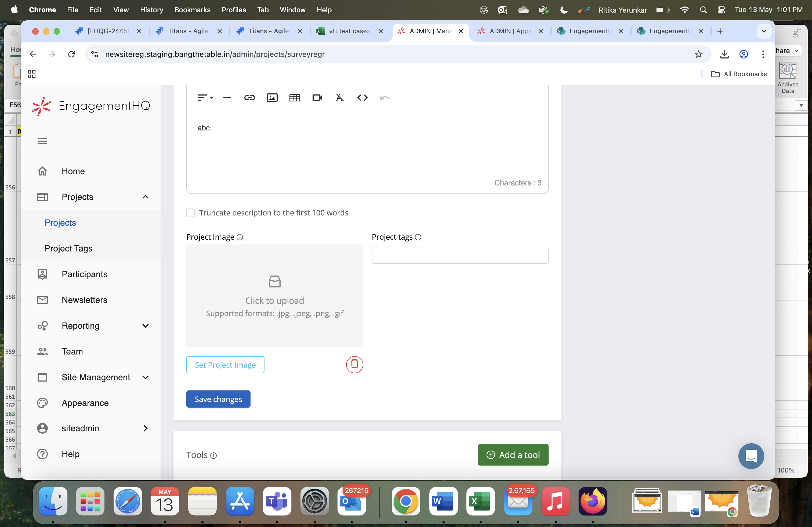Image resolution: width=812 pixels, height=527 pixels.
Task: Collapse the Projects sidebar section
Action: click(145, 197)
